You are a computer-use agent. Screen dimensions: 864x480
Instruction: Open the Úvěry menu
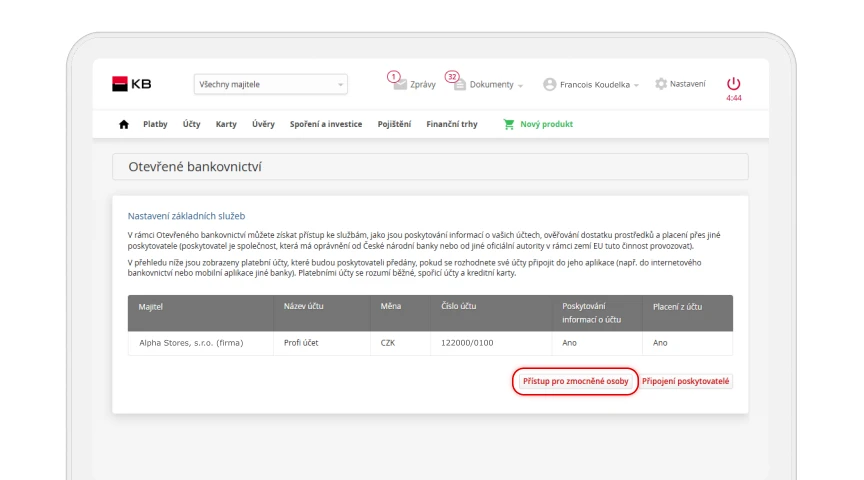pos(263,125)
